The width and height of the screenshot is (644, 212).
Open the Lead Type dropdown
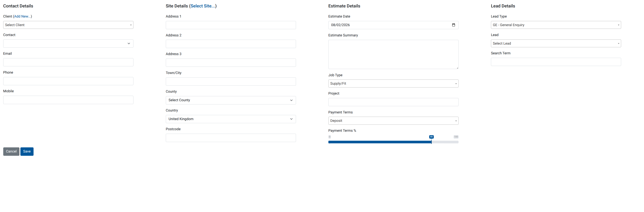coord(556,25)
